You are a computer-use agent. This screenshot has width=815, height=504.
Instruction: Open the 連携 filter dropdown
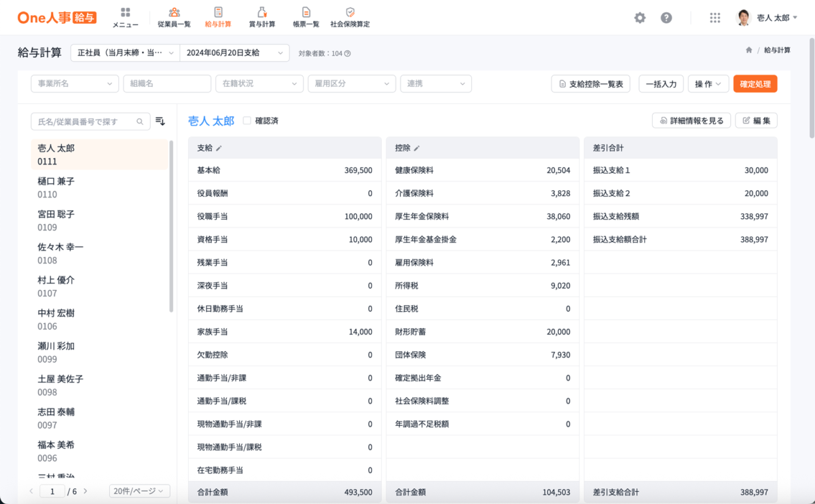point(436,84)
